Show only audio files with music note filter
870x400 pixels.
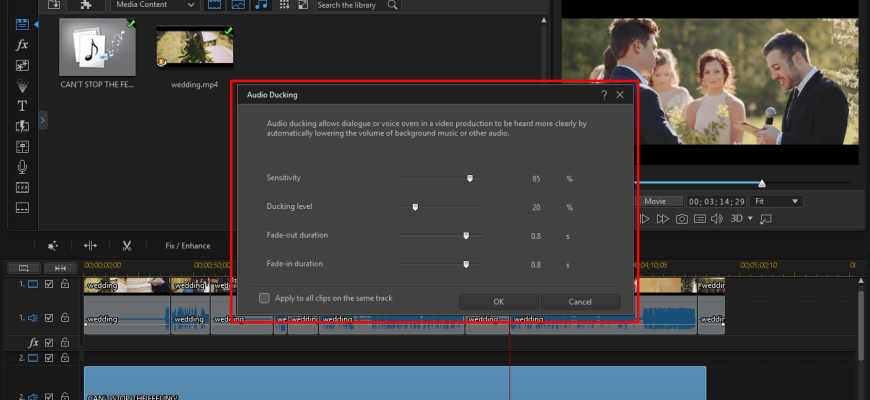tap(261, 5)
